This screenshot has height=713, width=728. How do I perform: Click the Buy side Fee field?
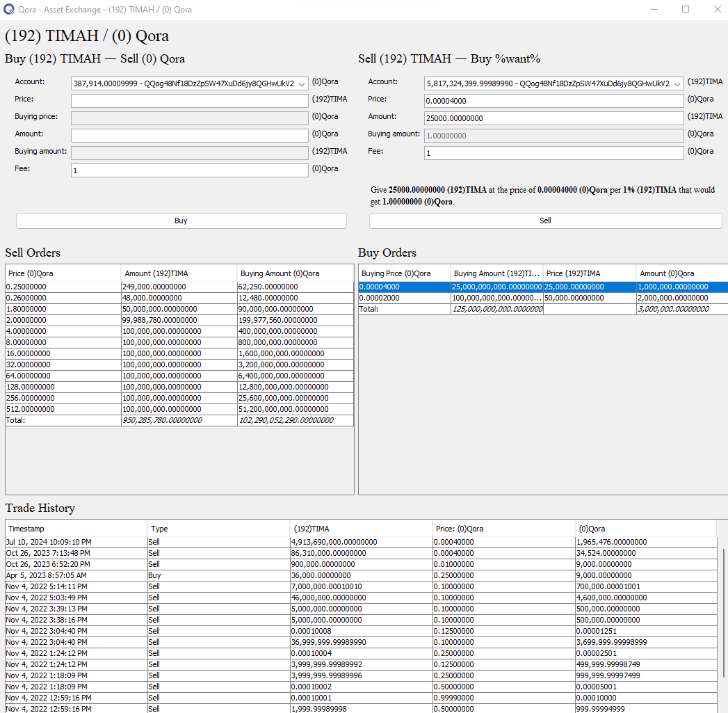(189, 170)
